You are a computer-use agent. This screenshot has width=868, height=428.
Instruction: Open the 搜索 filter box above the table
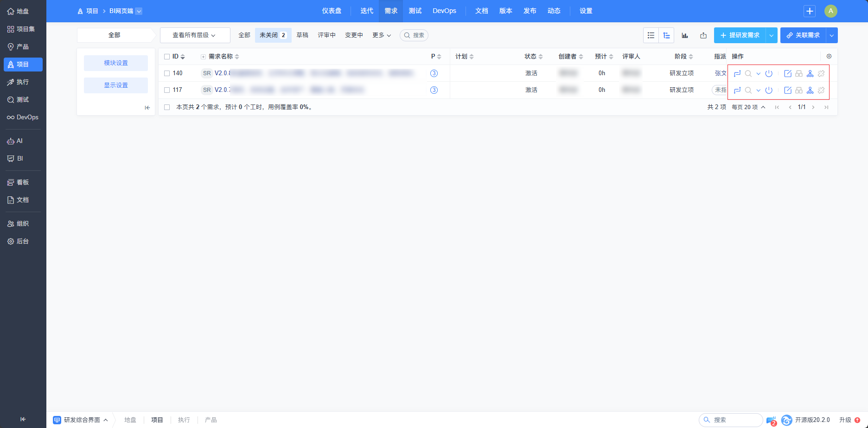point(414,35)
